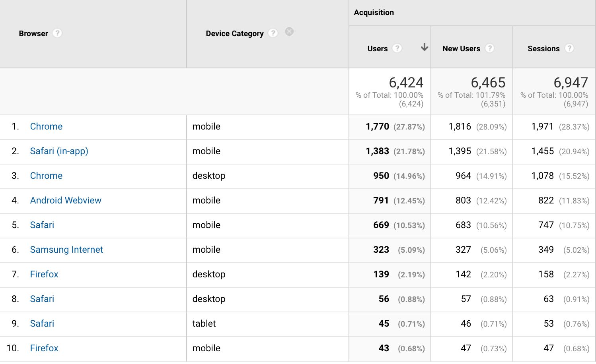Click Sessions value 1,455

(542, 151)
